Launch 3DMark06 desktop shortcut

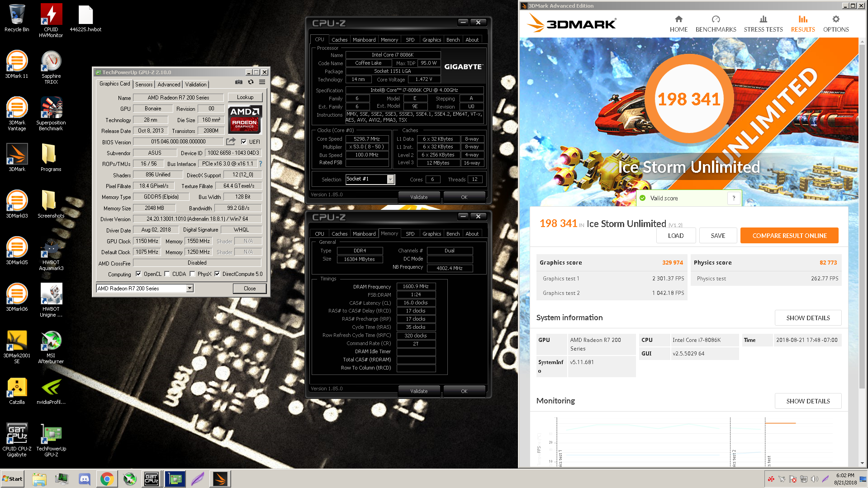[17, 298]
